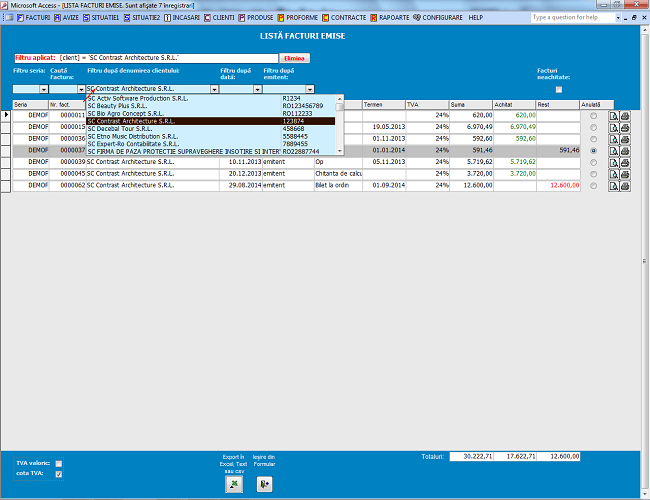This screenshot has width=650, height=500.
Task: Open INCASARI from the toolbar
Action: tap(182, 17)
